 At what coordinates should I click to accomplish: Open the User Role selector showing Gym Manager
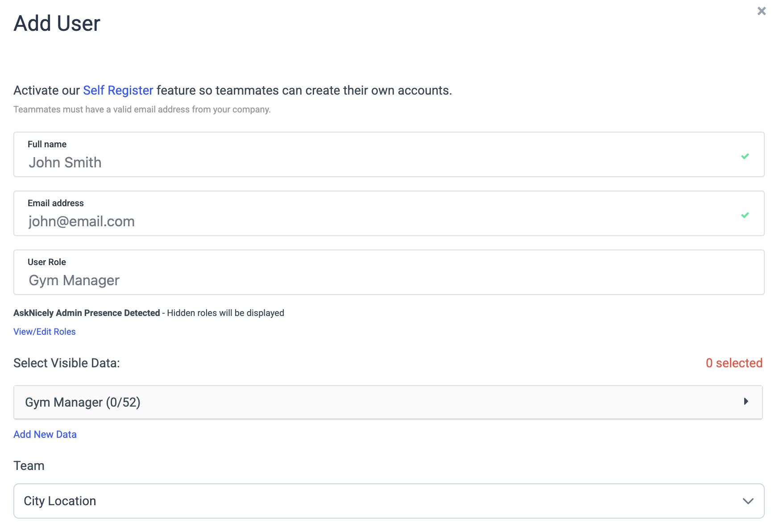[357, 280]
